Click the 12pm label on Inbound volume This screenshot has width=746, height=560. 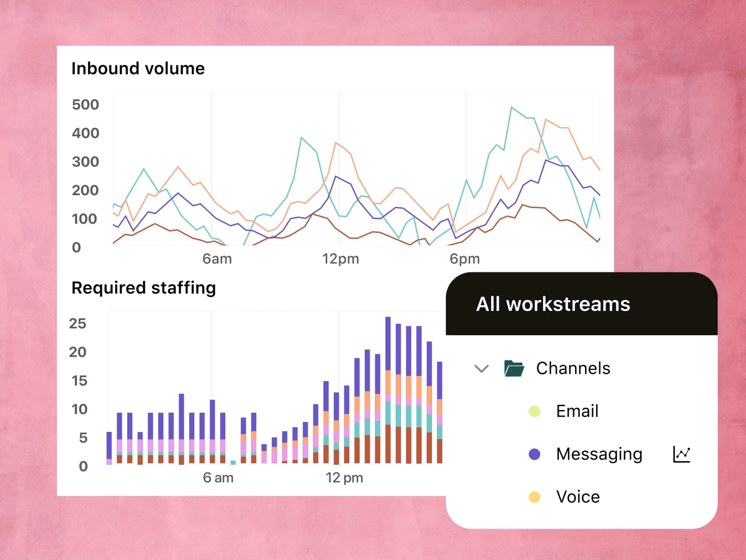coord(341,259)
